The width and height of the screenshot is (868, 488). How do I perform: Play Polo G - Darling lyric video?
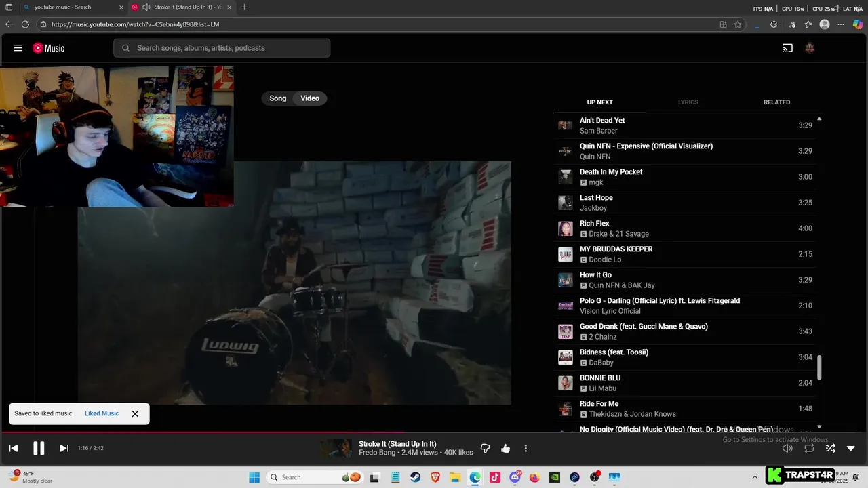[x=685, y=306]
